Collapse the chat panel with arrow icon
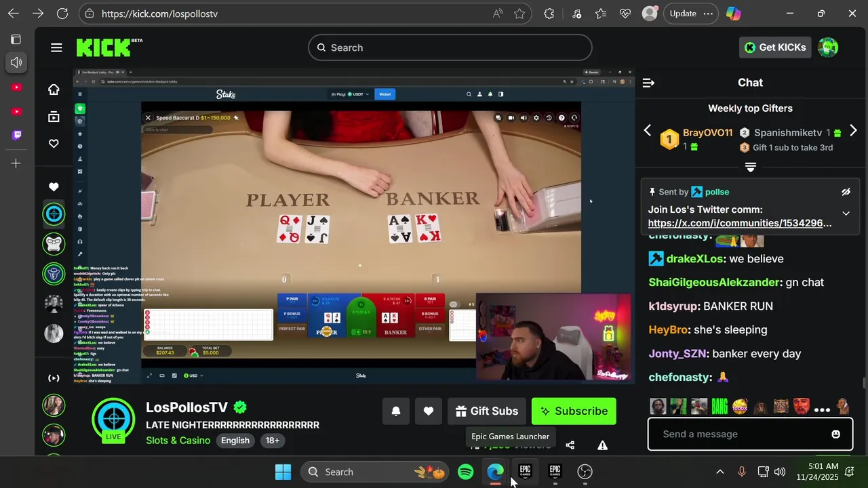Screen dimensions: 868x488 648,83
